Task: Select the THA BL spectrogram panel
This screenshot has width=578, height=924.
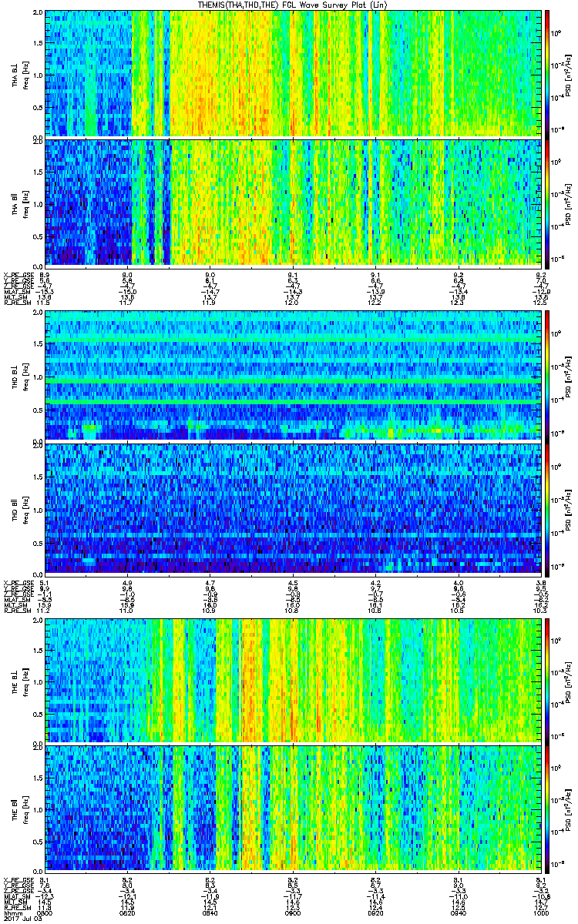Action: [291, 73]
